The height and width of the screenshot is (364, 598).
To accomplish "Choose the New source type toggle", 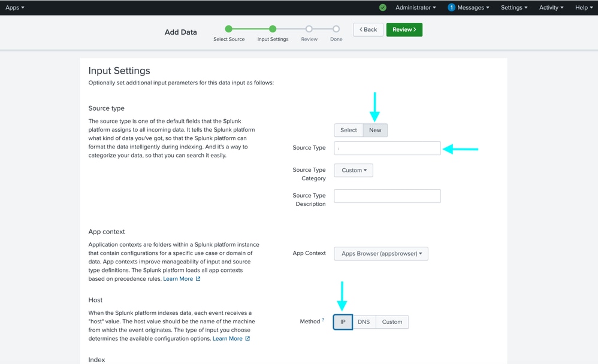I will click(x=375, y=130).
